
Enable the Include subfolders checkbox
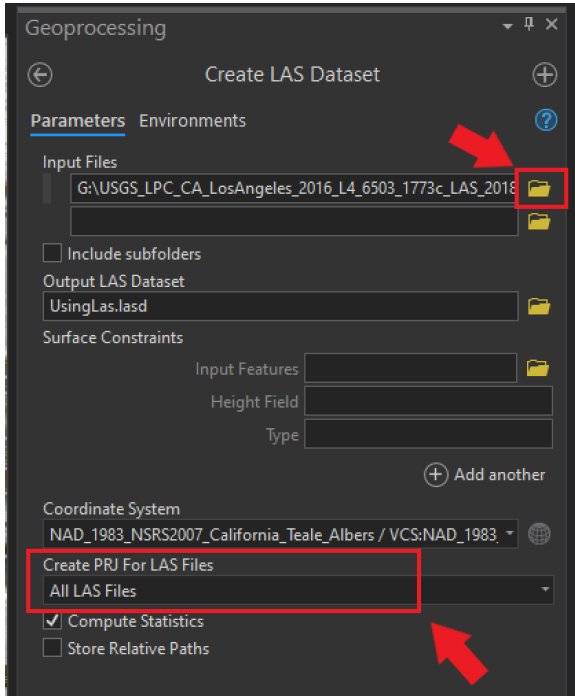click(x=52, y=253)
